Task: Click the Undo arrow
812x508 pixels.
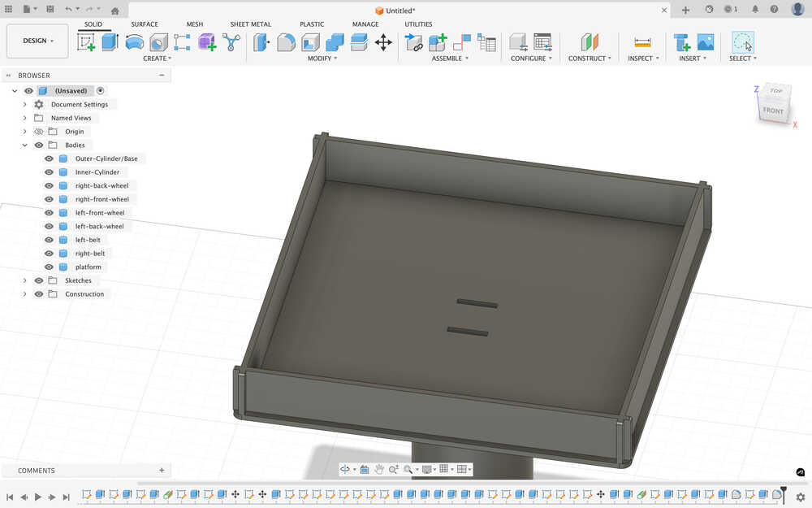Action: click(68, 9)
